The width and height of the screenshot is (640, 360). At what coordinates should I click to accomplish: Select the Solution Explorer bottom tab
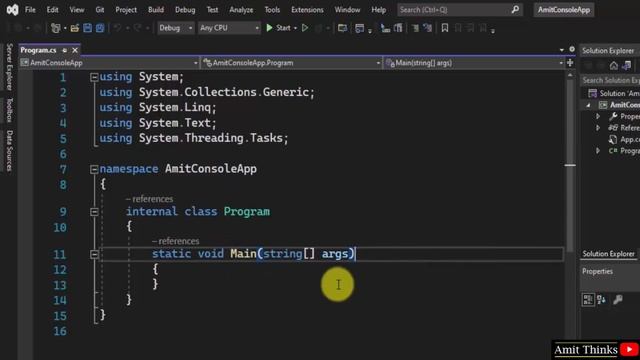(608, 254)
